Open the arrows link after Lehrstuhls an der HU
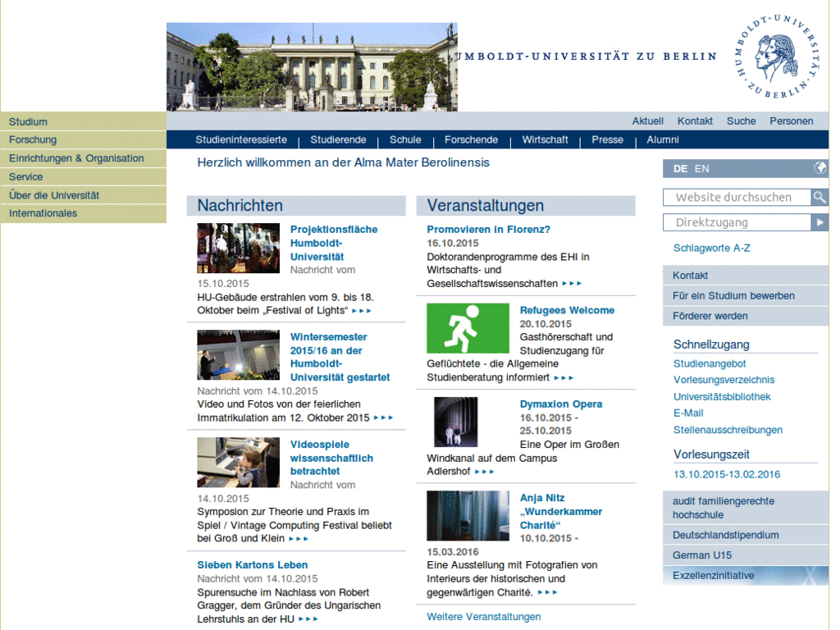The width and height of the screenshot is (840, 630). coord(308,619)
